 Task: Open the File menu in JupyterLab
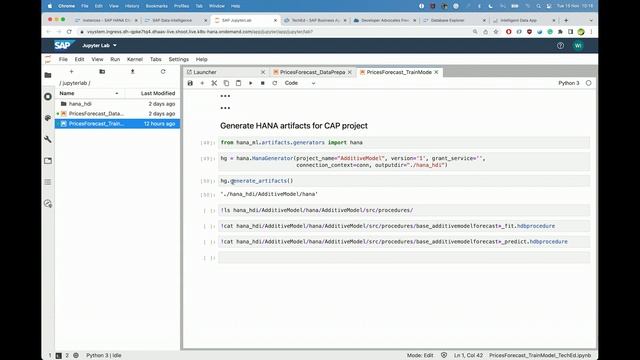[63, 59]
